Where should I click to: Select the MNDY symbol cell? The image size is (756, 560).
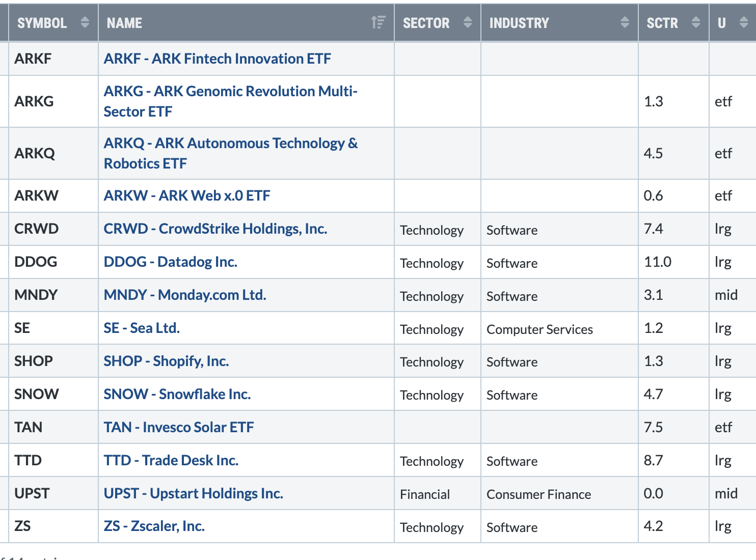[x=53, y=295]
